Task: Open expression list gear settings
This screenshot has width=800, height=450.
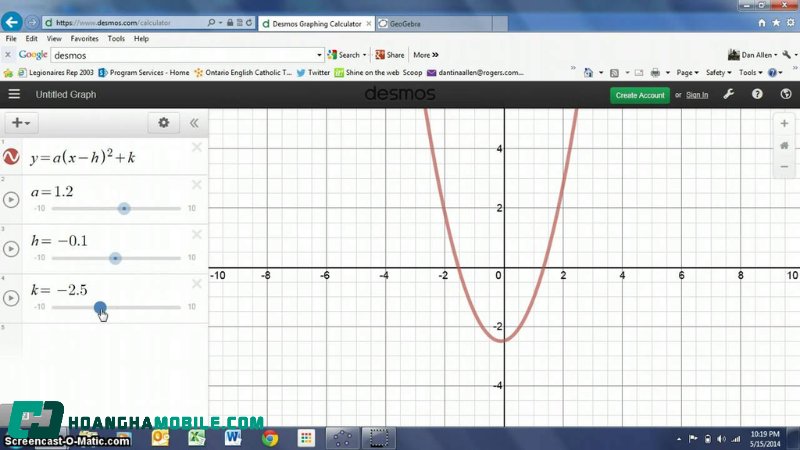Action: [164, 123]
